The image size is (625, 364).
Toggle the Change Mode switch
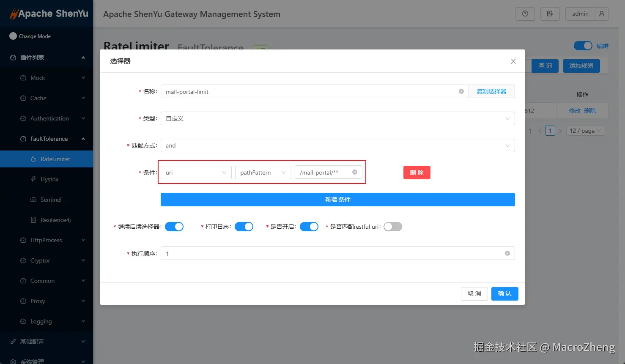pyautogui.click(x=13, y=36)
